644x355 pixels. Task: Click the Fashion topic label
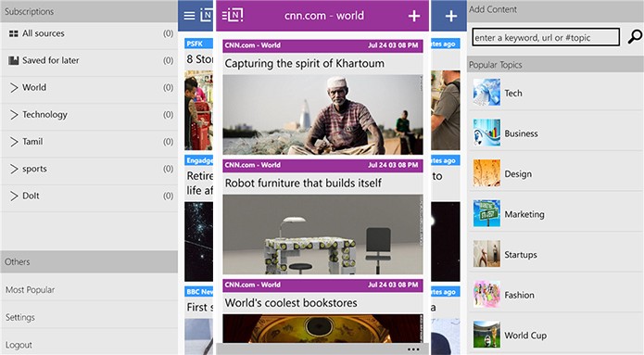coord(520,295)
